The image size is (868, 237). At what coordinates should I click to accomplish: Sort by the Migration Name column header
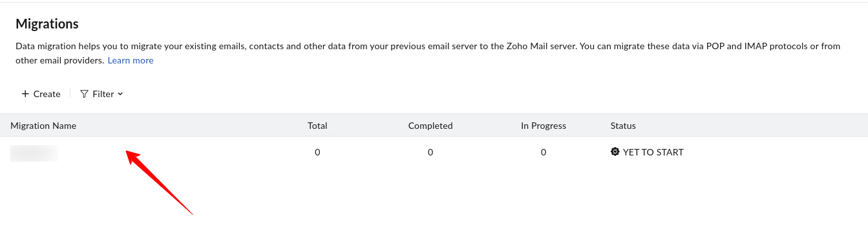43,126
